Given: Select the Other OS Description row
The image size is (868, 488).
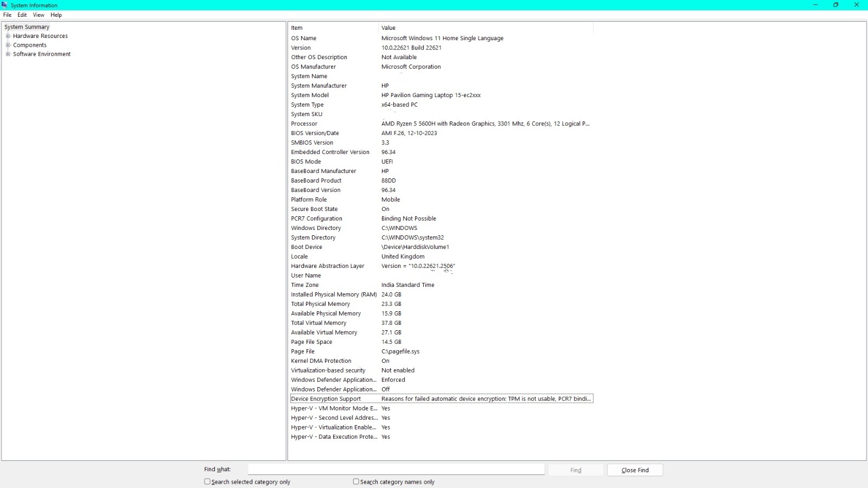Looking at the screenshot, I should [x=441, y=57].
